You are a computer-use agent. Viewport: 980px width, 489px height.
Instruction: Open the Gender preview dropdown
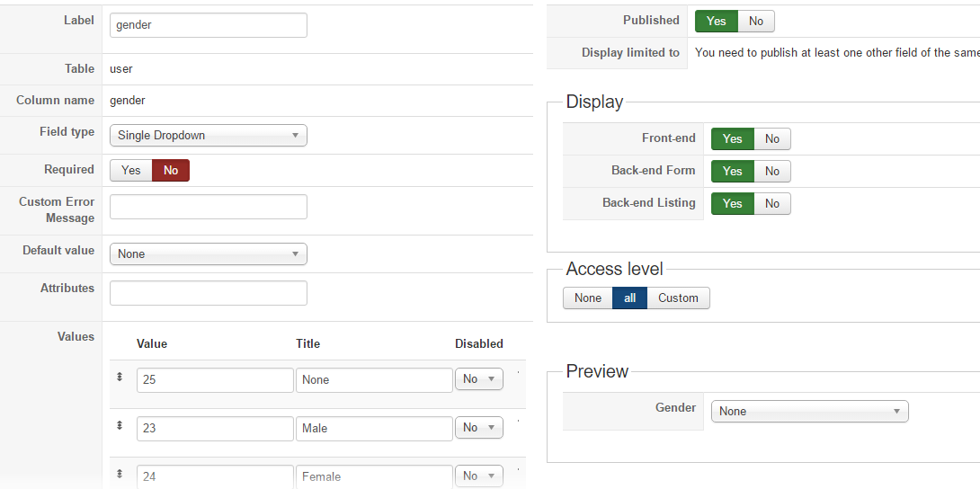point(809,412)
